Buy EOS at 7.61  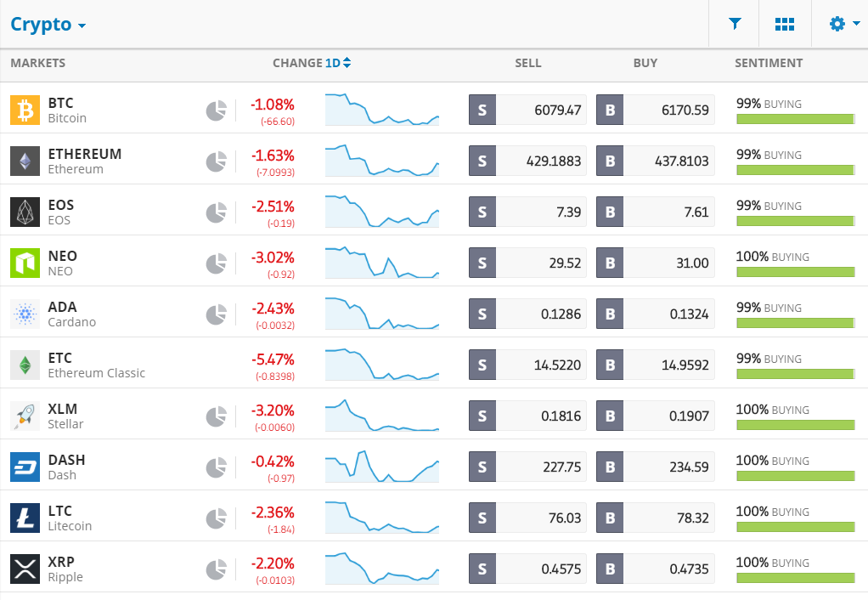(x=656, y=212)
